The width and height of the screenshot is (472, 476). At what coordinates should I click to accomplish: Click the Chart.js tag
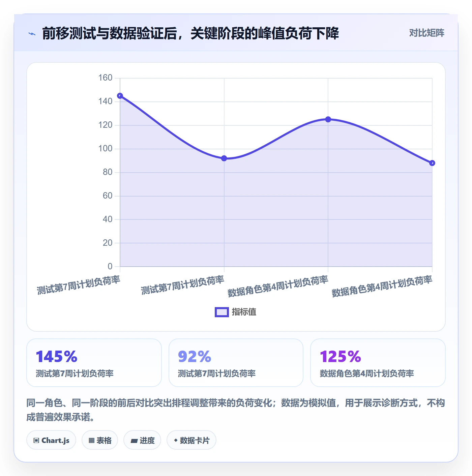point(51,440)
